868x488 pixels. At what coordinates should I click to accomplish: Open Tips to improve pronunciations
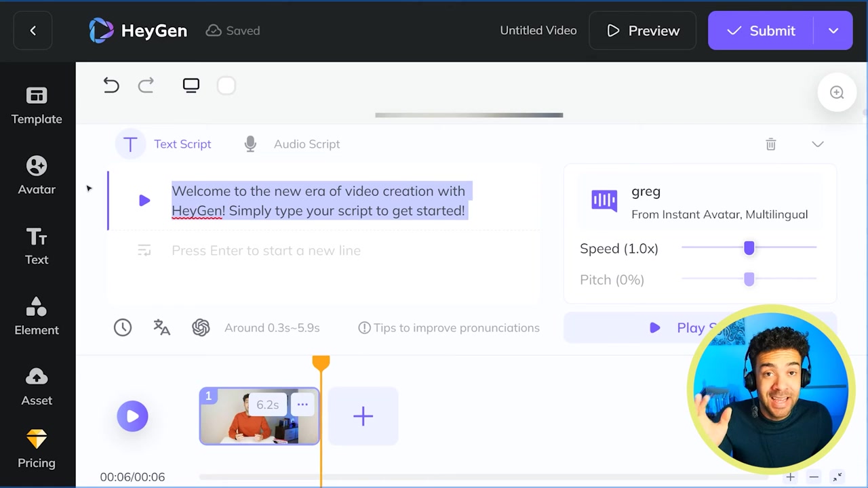click(449, 327)
